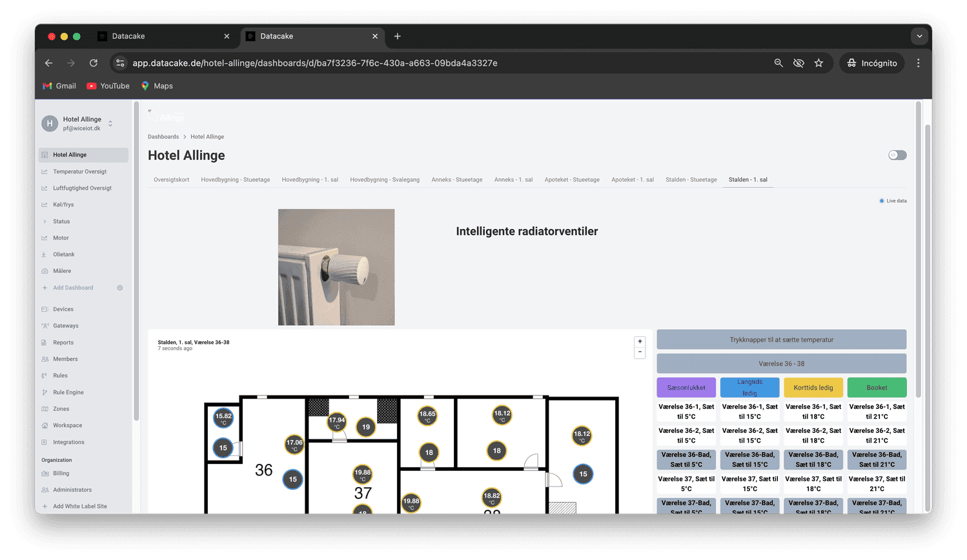Click the radiator valve image
The width and height of the screenshot is (967, 560).
click(336, 267)
